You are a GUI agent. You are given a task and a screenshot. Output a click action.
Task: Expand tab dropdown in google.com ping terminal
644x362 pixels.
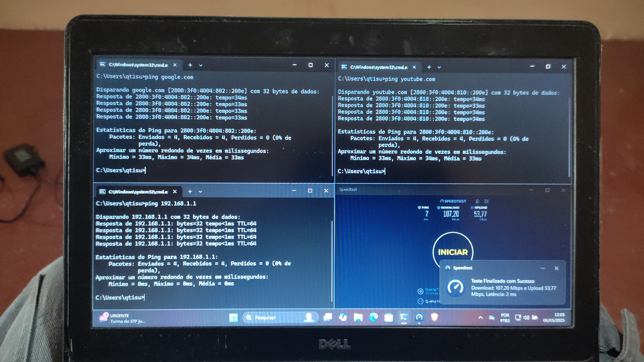(201, 66)
